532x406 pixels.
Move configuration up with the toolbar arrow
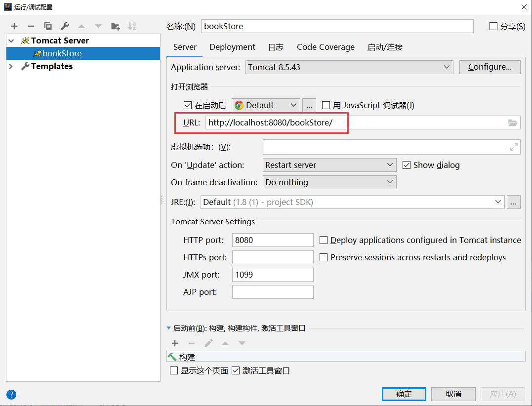pos(82,26)
